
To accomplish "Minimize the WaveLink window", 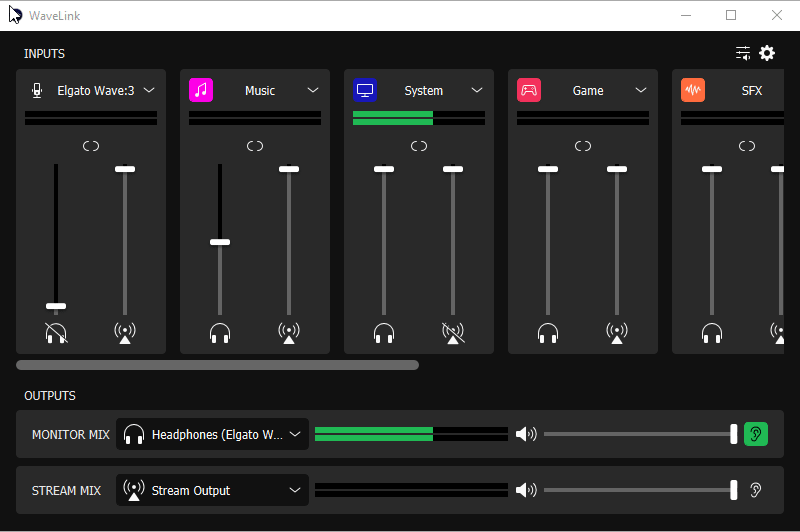I will pyautogui.click(x=686, y=15).
